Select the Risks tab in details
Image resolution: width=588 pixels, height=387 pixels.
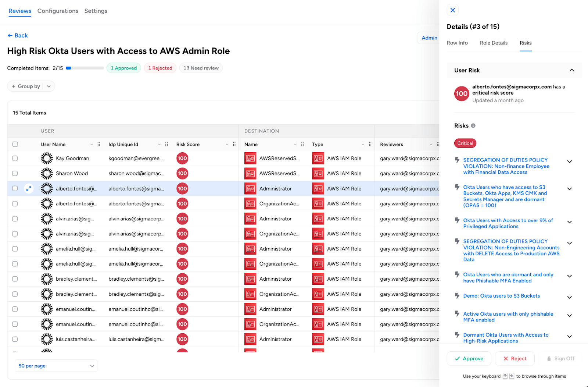tap(526, 43)
